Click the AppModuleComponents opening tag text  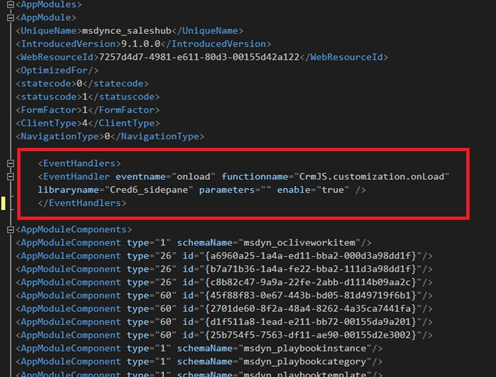pyautogui.click(x=74, y=230)
